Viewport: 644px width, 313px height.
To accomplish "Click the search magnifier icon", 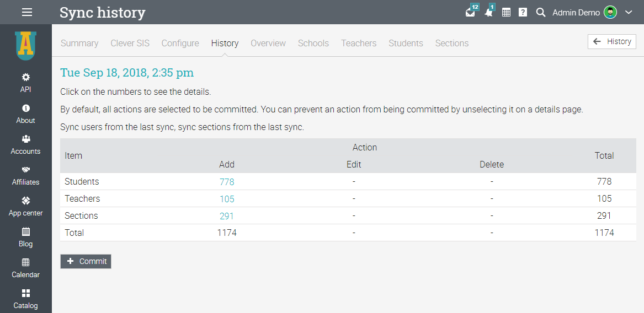I will pyautogui.click(x=541, y=12).
